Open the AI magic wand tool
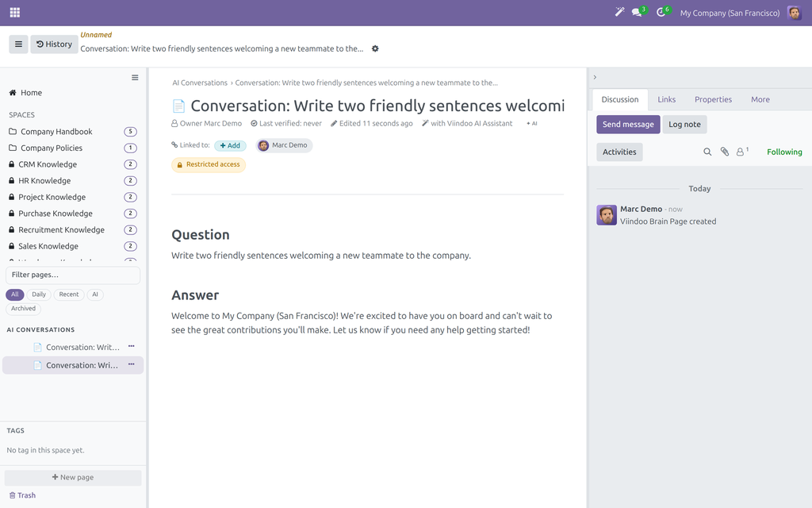812x508 pixels. (x=619, y=13)
